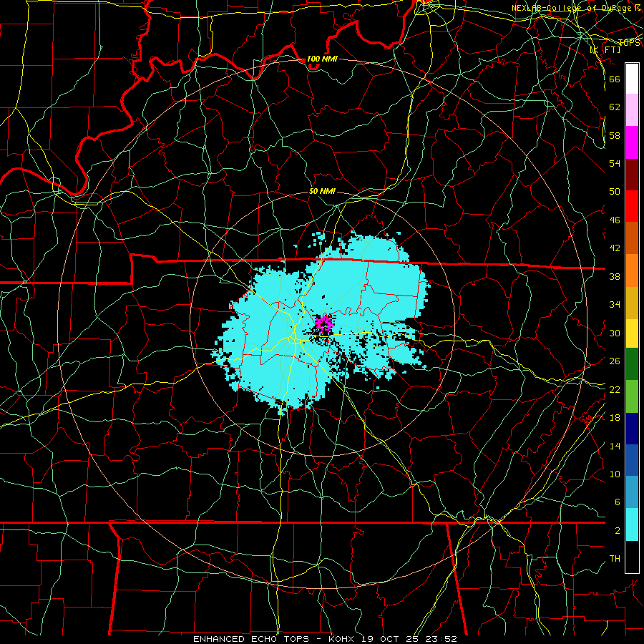Click the magenta legend color swatch
644x644 pixels.
[632, 142]
